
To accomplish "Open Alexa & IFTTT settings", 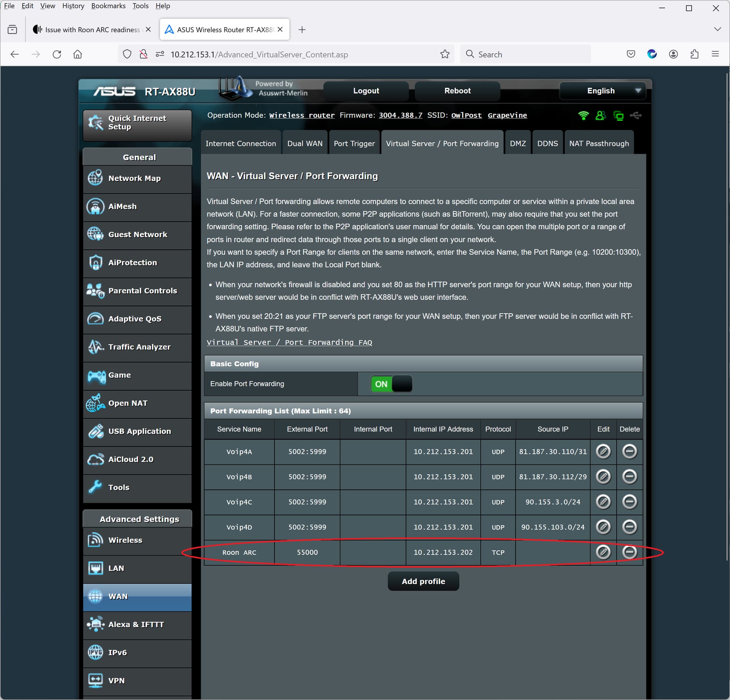I will click(137, 625).
